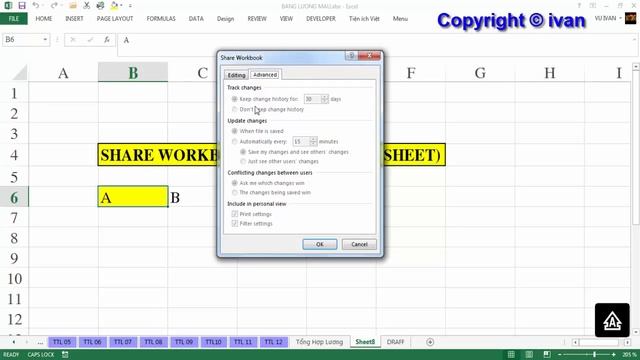Click the user account picture

(631, 18)
